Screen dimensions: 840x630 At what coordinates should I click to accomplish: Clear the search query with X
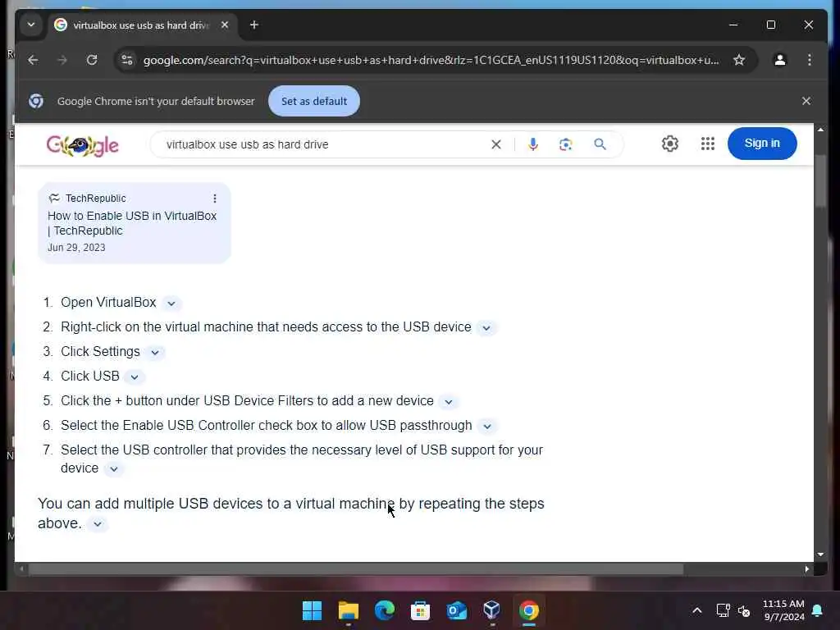tap(496, 144)
